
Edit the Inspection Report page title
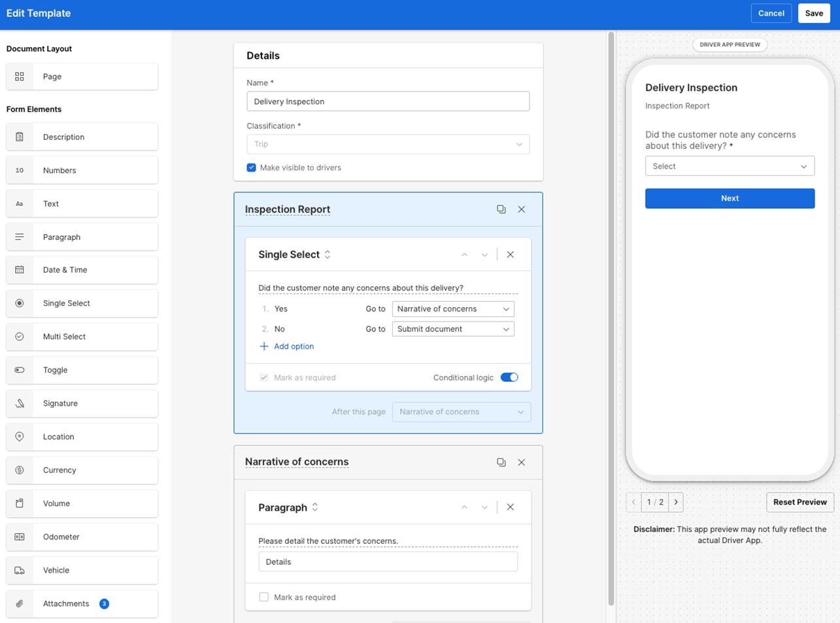288,209
